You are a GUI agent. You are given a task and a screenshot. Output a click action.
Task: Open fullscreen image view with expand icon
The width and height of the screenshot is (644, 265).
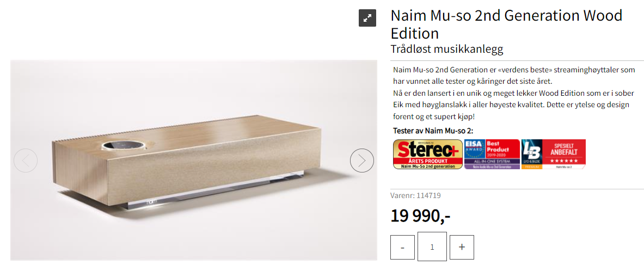coord(367,17)
